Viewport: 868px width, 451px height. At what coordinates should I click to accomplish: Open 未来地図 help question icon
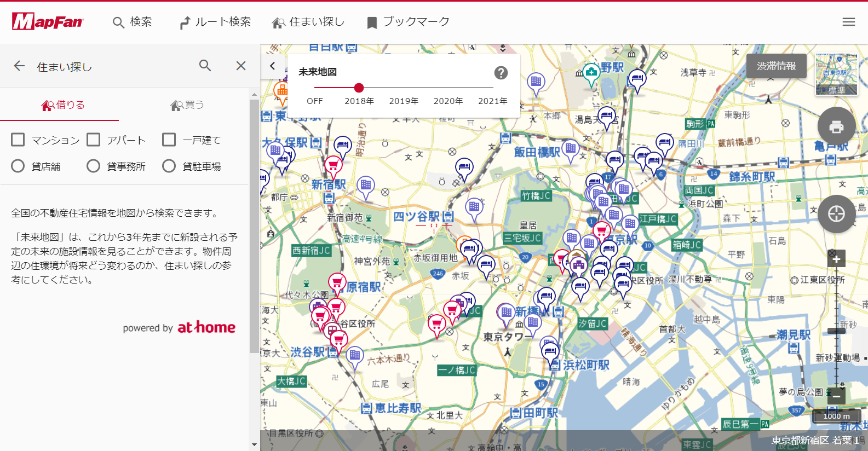point(501,72)
